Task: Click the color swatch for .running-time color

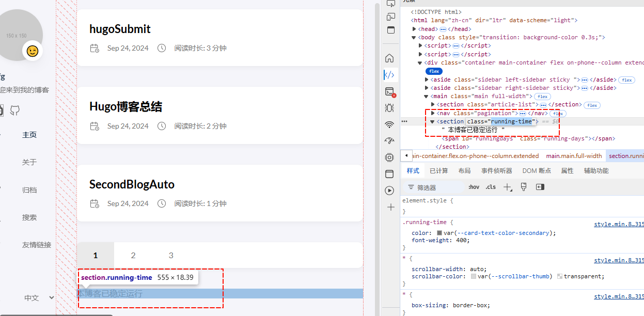Action: click(439, 233)
